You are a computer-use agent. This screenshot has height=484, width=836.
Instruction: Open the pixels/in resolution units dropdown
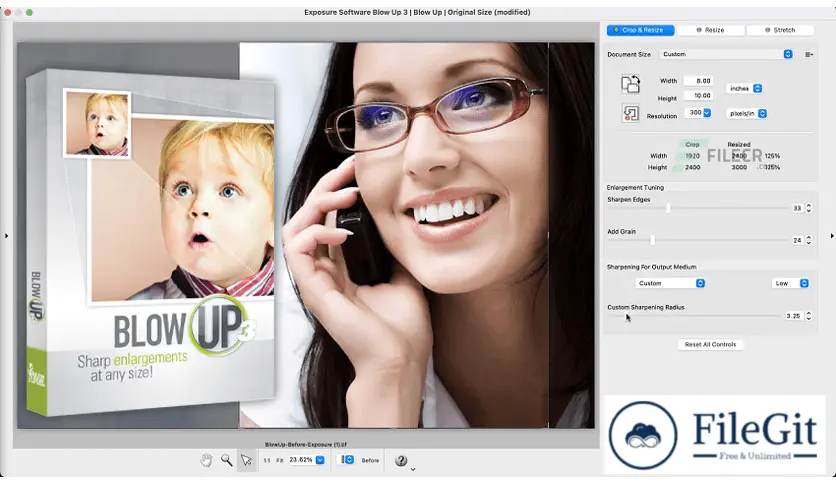[747, 114]
